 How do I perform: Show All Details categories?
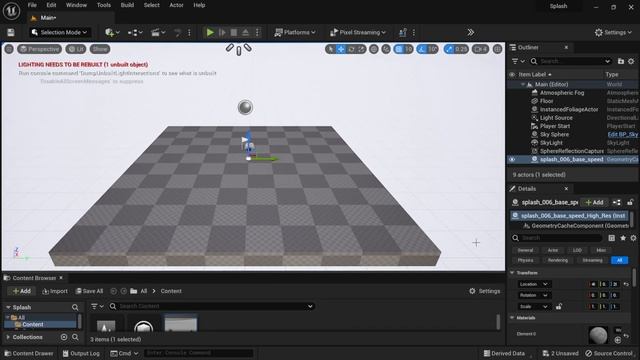tap(619, 260)
